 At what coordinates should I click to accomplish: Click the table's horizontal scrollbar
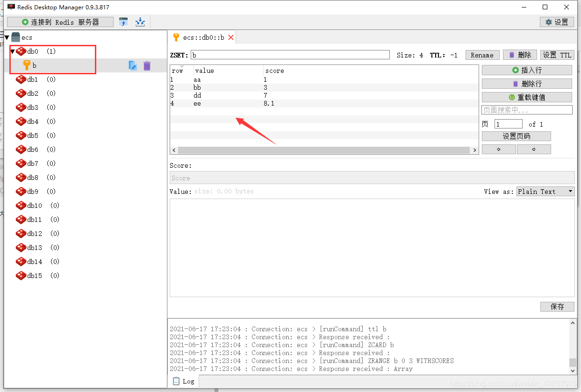coord(323,150)
